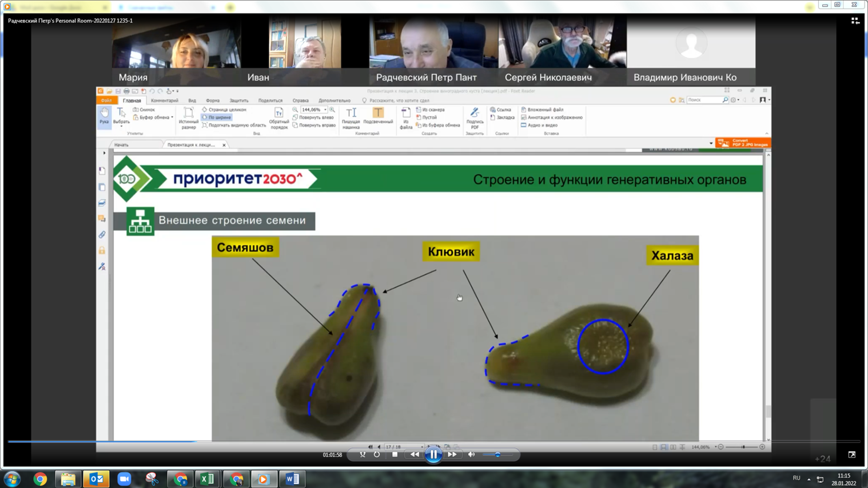Stop playback with the square stop button

pyautogui.click(x=395, y=455)
